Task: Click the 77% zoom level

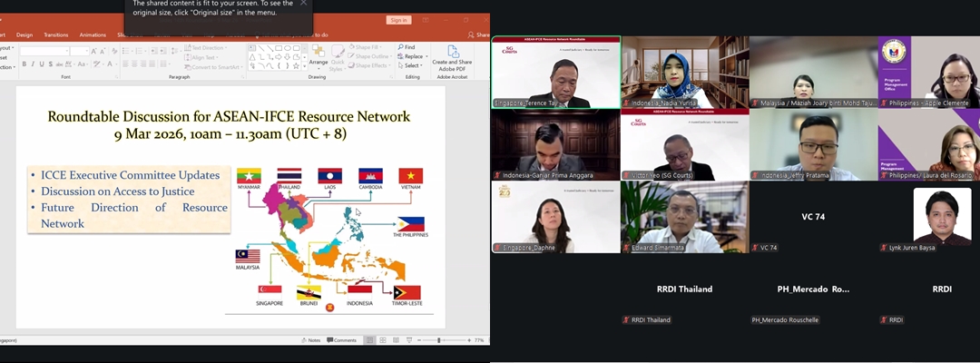Action: coord(479,340)
